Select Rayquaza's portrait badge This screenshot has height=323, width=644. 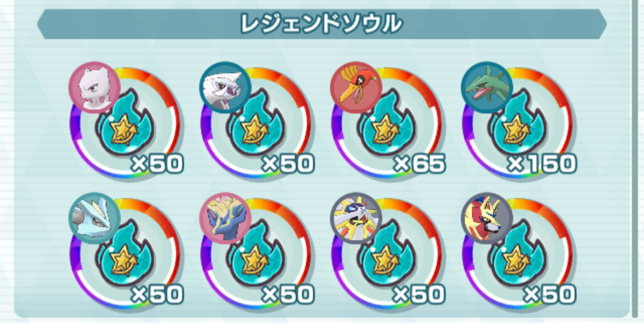[487, 87]
